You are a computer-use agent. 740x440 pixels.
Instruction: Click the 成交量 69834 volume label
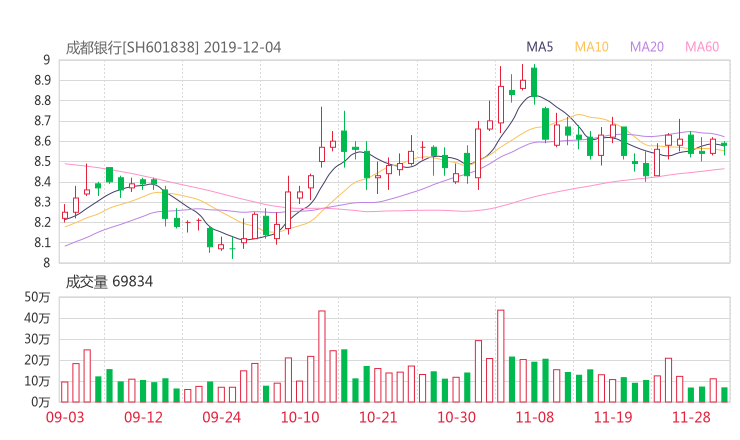(109, 282)
